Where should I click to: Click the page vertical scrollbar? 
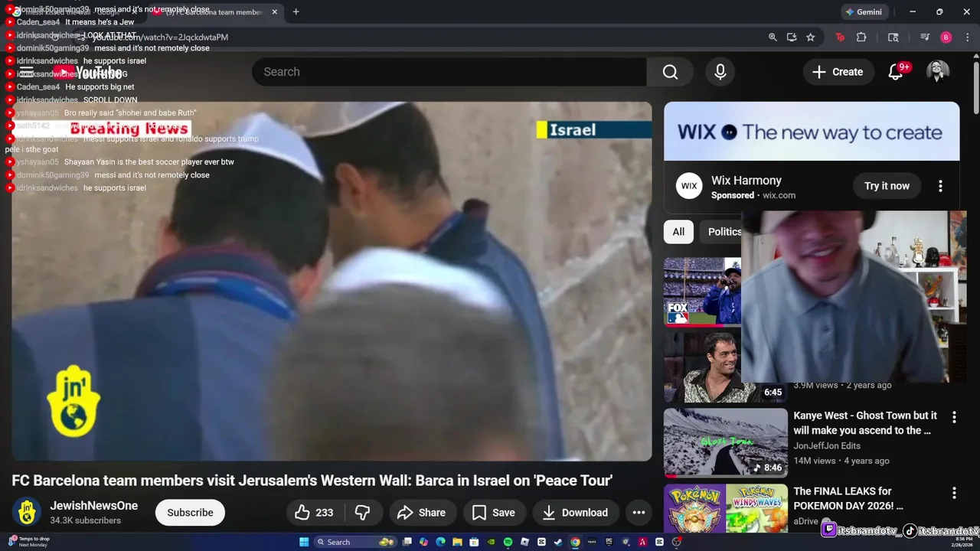point(975,88)
